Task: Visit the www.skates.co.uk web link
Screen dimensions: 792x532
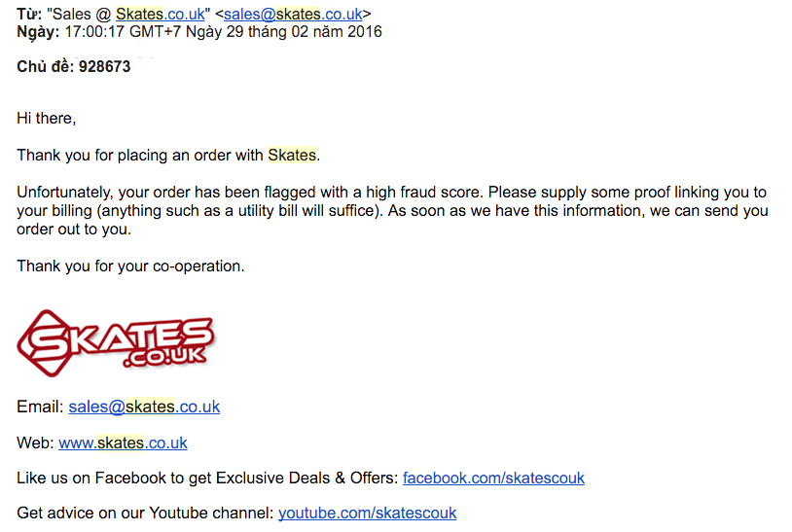Action: (x=123, y=443)
